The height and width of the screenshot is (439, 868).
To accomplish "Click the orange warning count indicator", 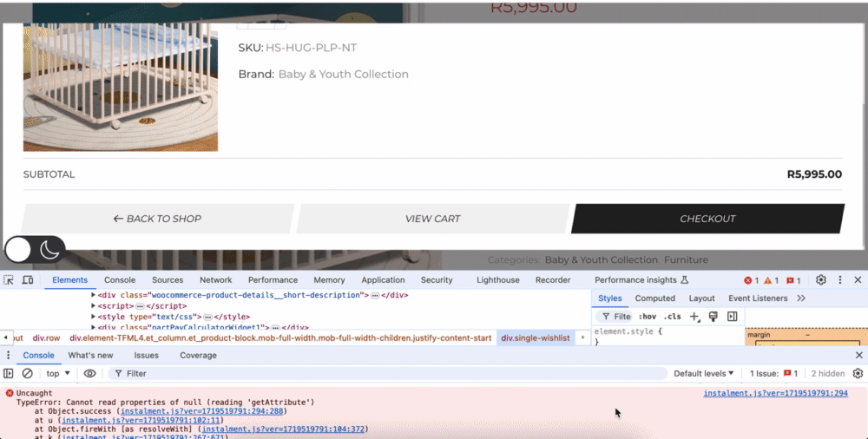I will click(x=771, y=281).
